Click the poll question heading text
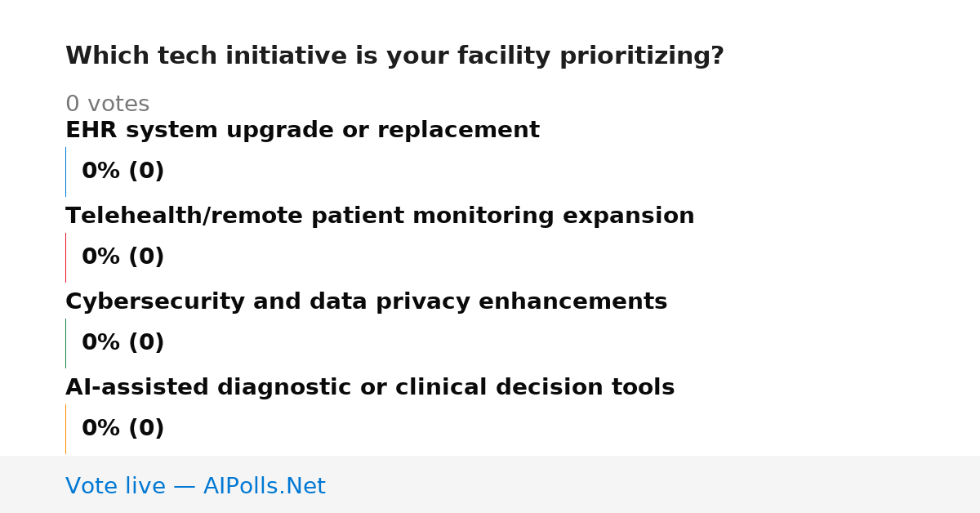 point(394,56)
